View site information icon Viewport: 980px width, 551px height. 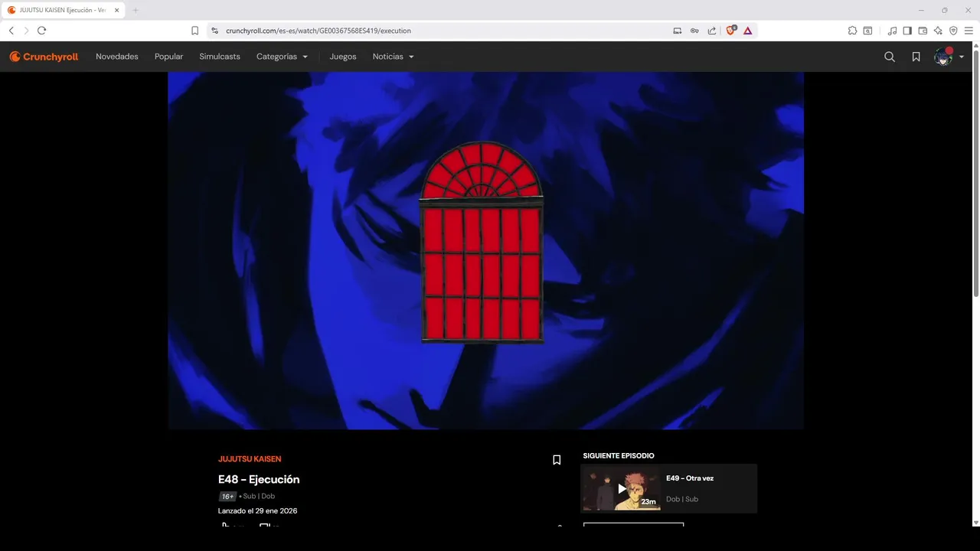214,31
